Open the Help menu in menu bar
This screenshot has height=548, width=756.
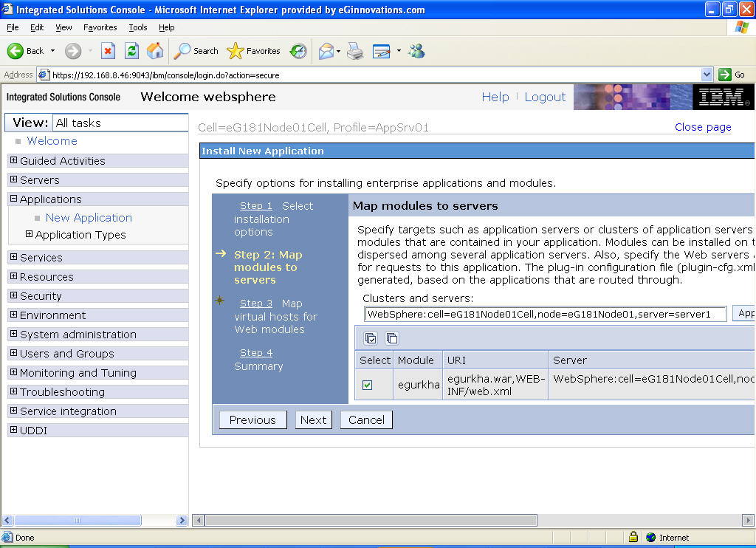[166, 27]
